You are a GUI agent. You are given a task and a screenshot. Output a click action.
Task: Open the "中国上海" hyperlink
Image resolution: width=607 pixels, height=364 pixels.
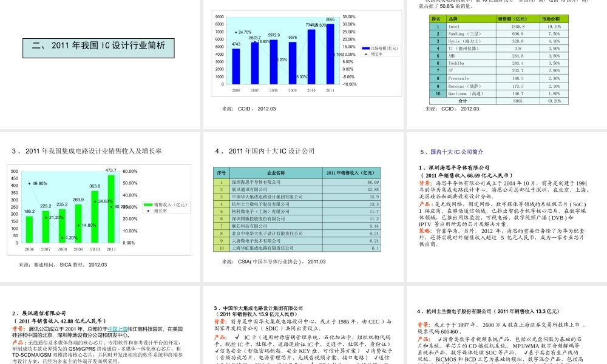pos(118,329)
